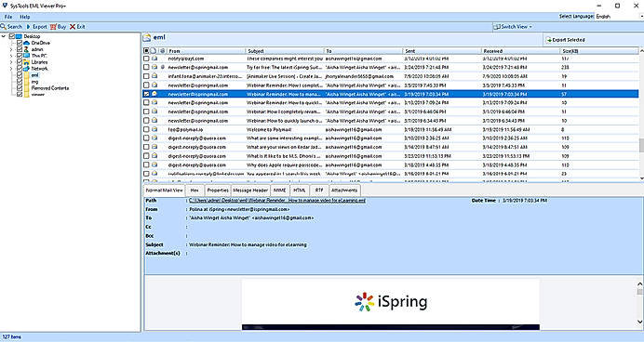This screenshot has width=644, height=342.
Task: Check the foo@polymail.io email checkbox
Action: [x=146, y=129]
